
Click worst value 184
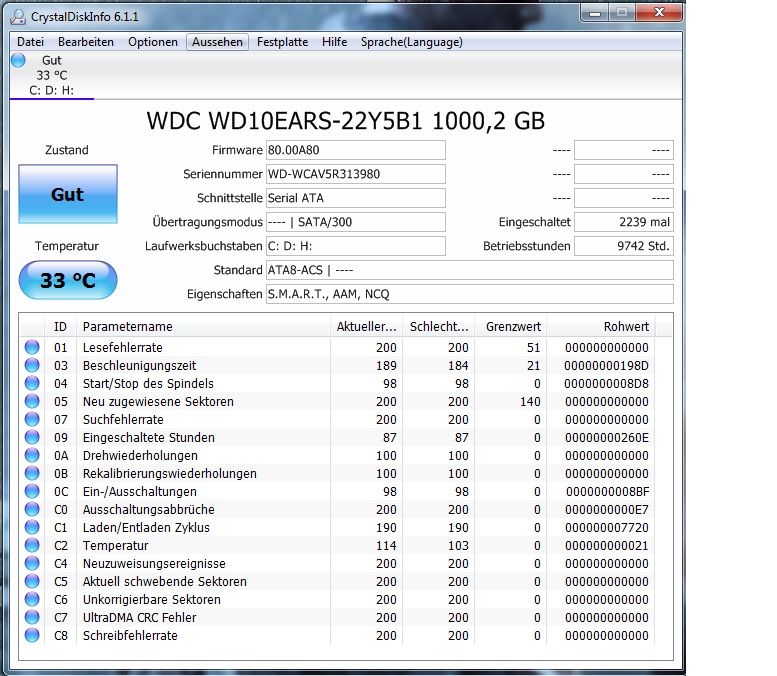pos(458,366)
